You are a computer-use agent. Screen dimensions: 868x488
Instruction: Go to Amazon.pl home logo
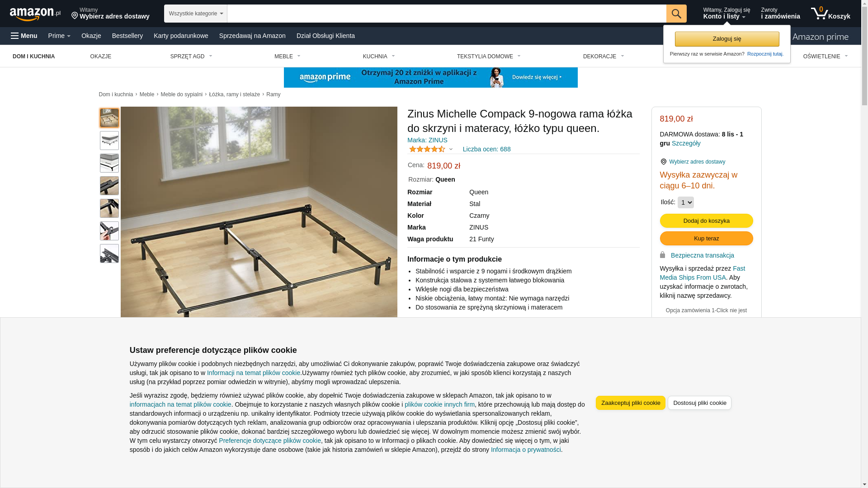point(35,14)
